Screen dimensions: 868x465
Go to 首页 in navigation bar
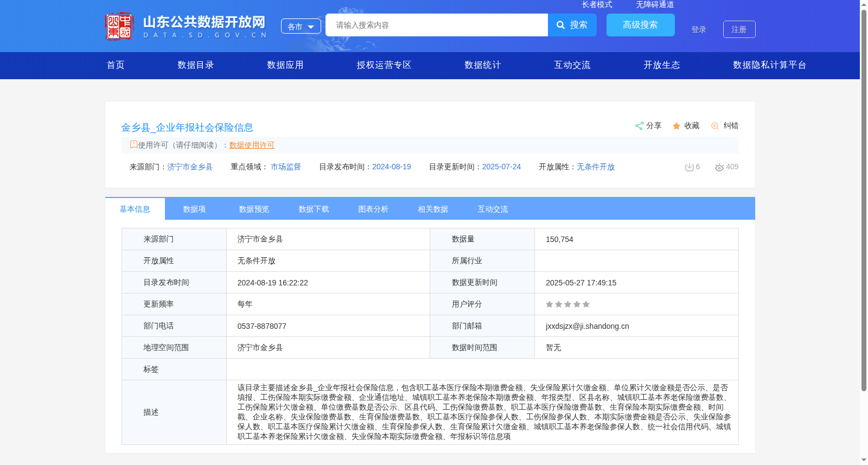[x=116, y=65]
